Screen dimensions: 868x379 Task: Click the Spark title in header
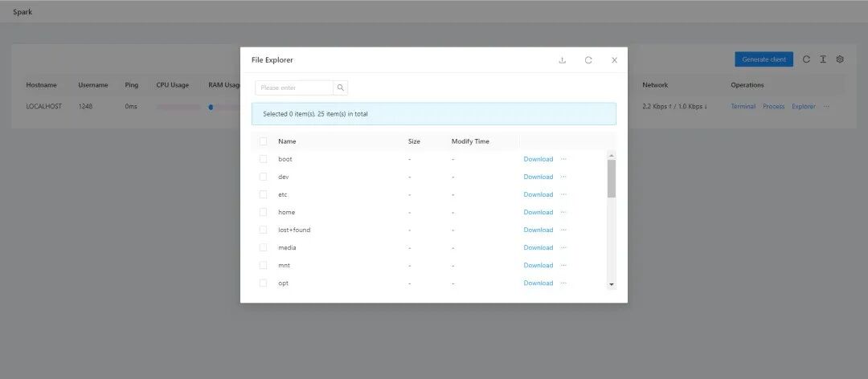coord(23,11)
